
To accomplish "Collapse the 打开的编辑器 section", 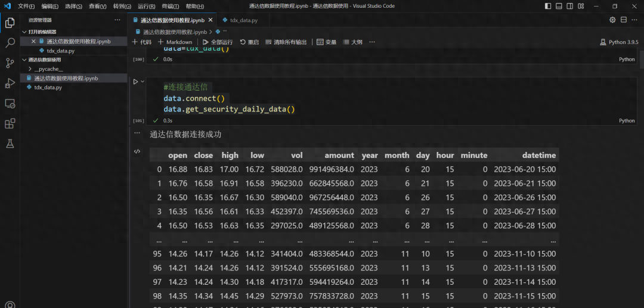I will [42, 32].
